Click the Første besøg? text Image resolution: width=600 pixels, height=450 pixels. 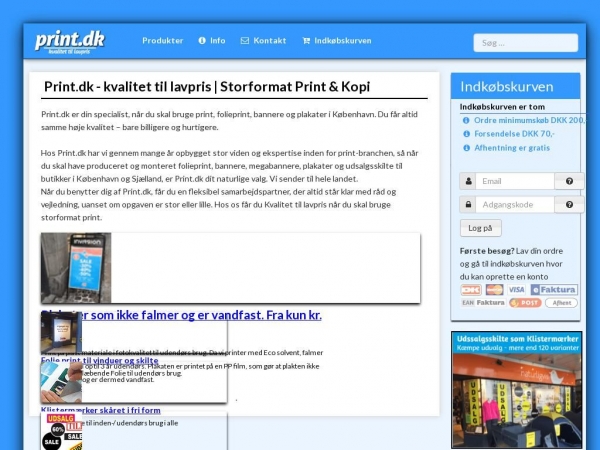tap(487, 251)
